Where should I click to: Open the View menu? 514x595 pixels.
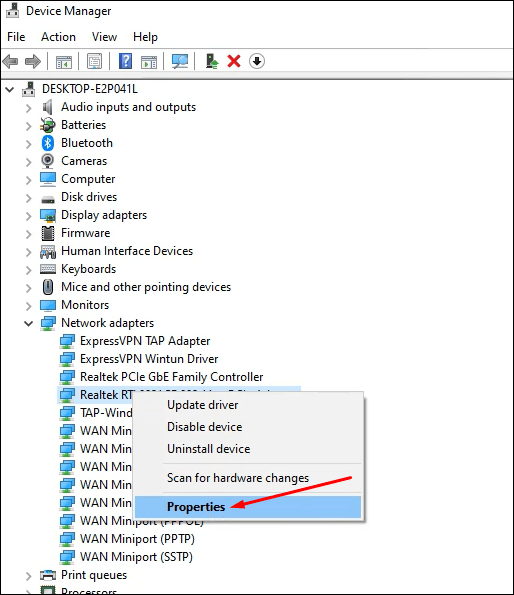coord(104,37)
